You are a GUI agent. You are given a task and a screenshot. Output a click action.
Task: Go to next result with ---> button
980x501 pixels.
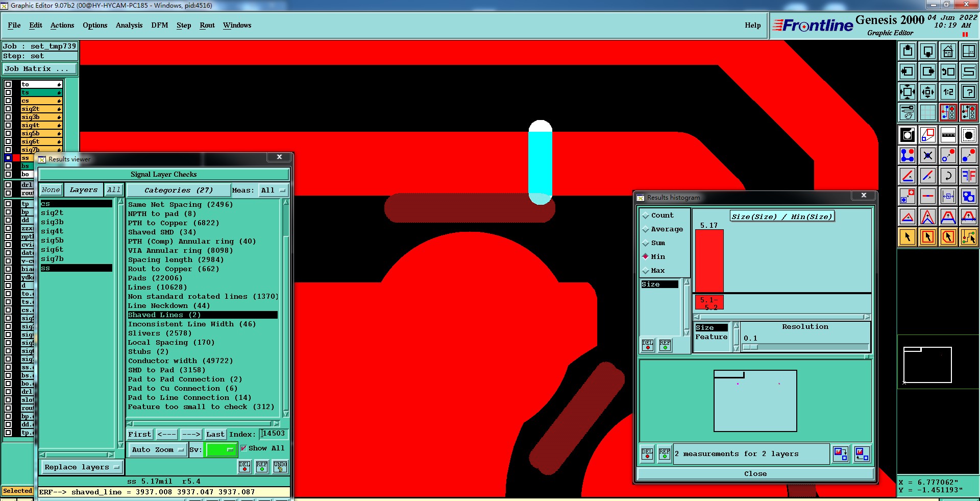pyautogui.click(x=191, y=434)
